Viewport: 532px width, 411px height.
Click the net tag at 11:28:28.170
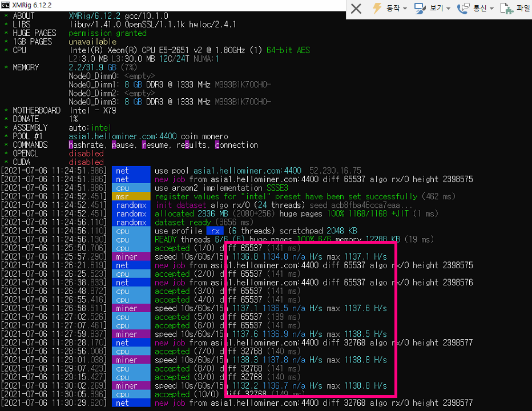pos(131,342)
